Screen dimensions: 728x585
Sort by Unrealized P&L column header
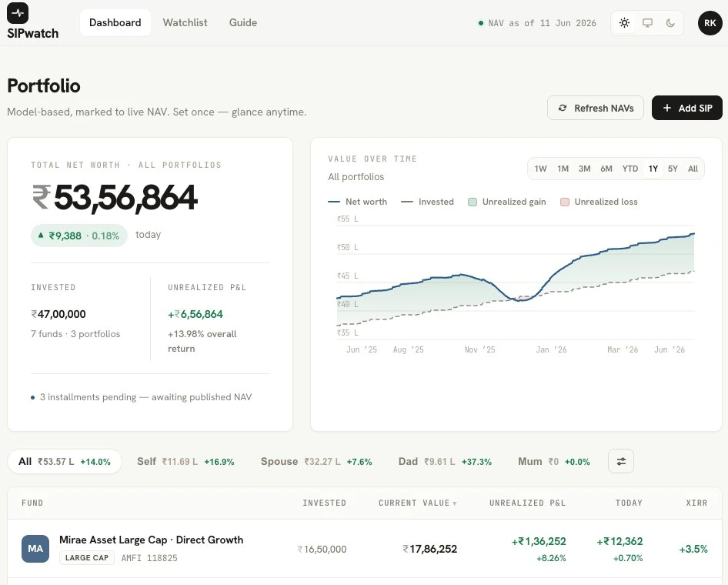527,503
